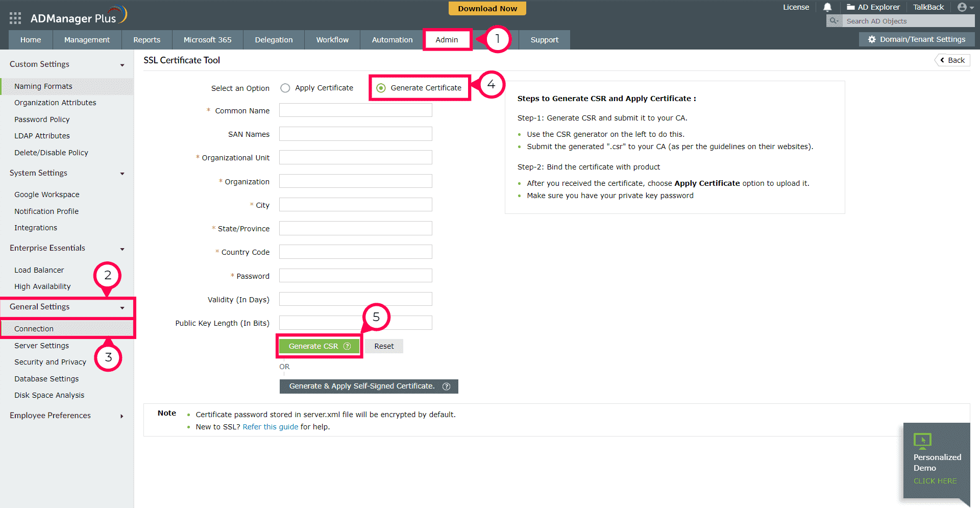Collapse the General Settings section
The image size is (980, 508).
point(122,308)
